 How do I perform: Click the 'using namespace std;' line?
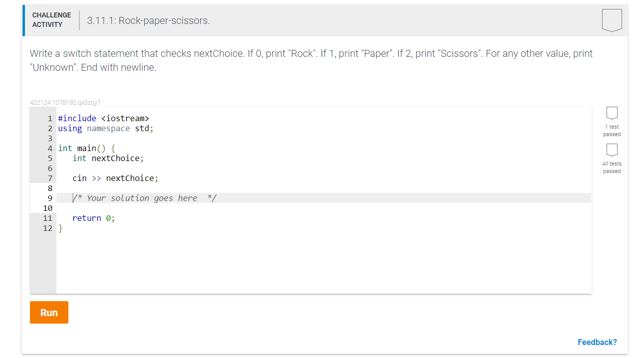[105, 128]
